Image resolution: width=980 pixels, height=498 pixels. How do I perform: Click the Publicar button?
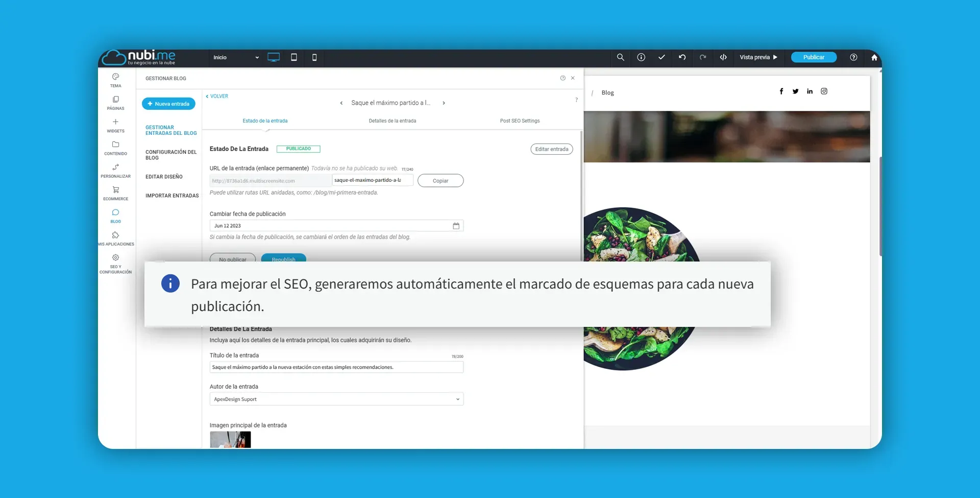(814, 58)
